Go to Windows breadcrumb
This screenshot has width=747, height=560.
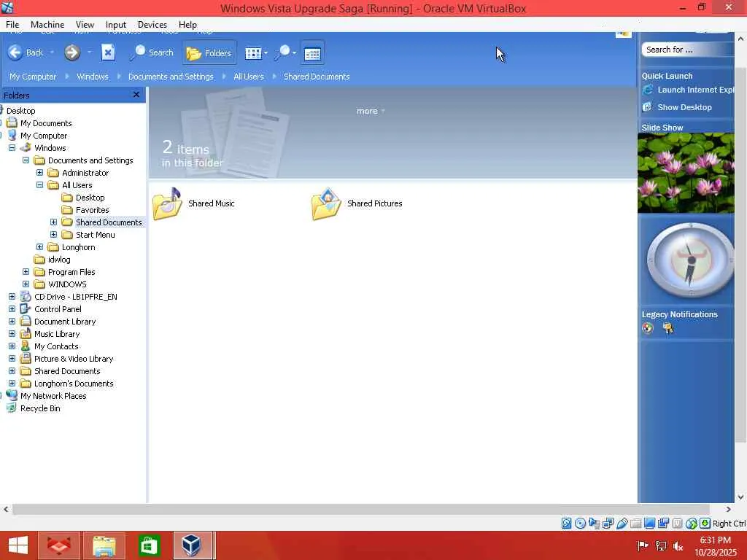click(93, 77)
